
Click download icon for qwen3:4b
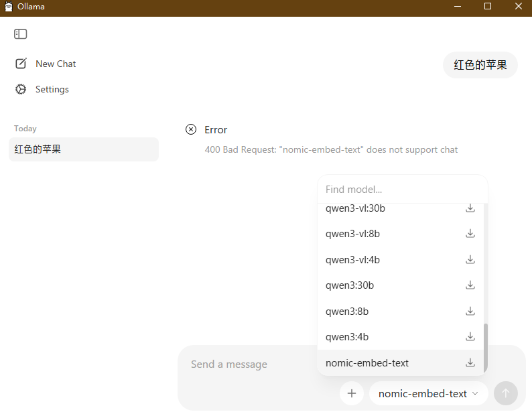click(470, 337)
